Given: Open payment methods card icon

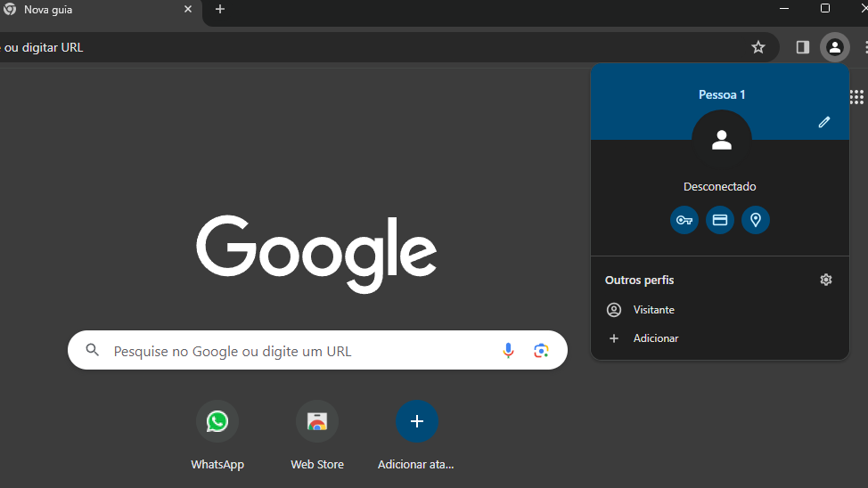Looking at the screenshot, I should [x=720, y=220].
